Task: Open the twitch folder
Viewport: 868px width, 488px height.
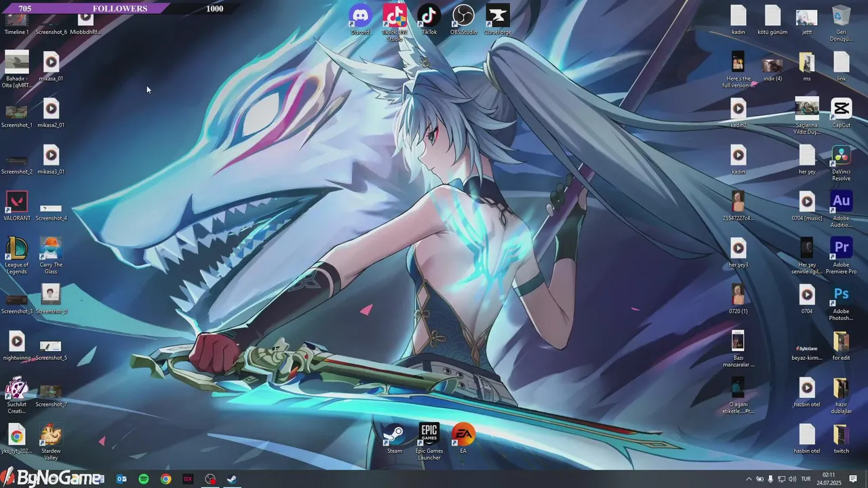Action: click(841, 439)
